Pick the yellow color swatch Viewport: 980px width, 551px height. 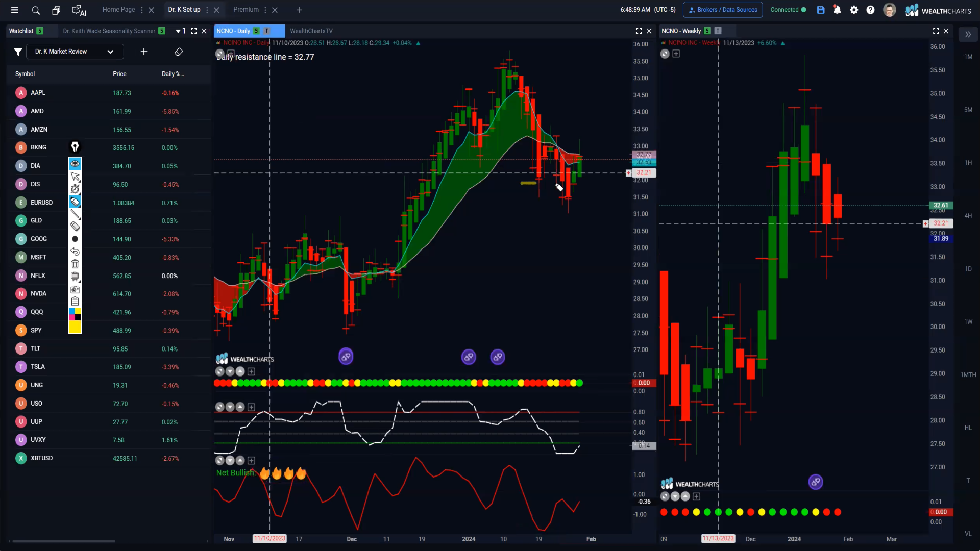point(75,327)
